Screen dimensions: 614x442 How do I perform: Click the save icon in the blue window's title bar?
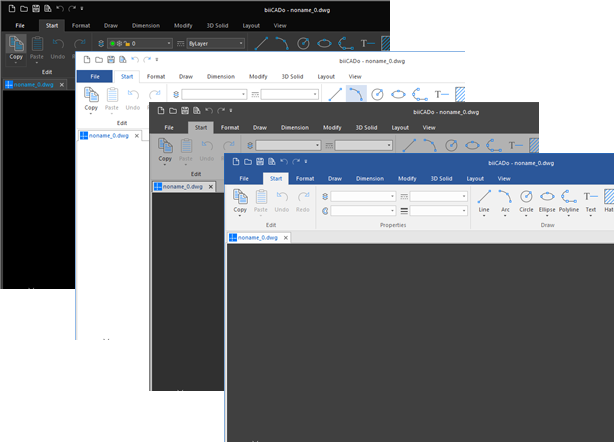pos(262,161)
